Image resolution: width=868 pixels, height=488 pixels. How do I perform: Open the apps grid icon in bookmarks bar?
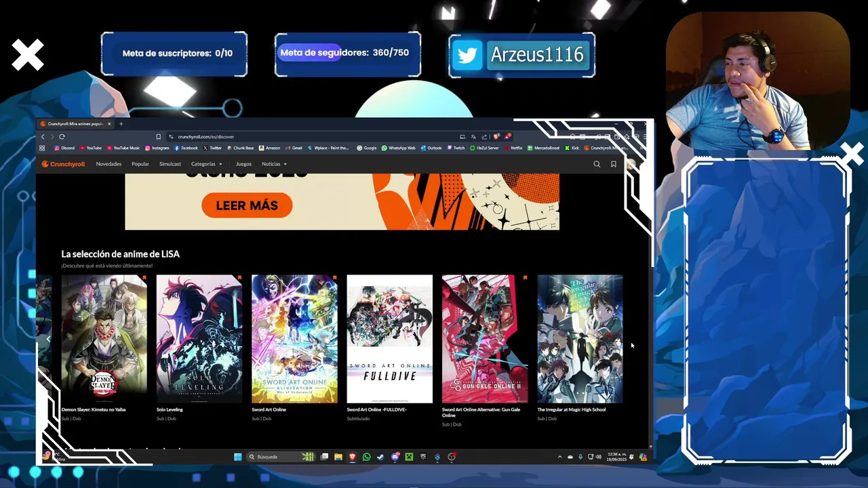pyautogui.click(x=42, y=148)
